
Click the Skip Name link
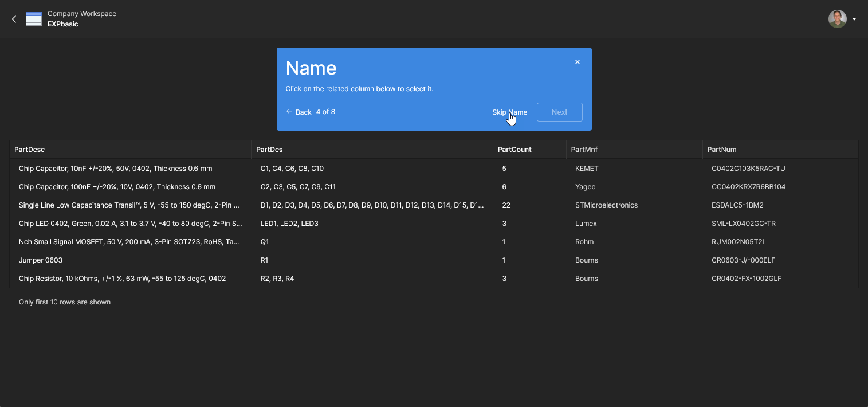pyautogui.click(x=509, y=112)
